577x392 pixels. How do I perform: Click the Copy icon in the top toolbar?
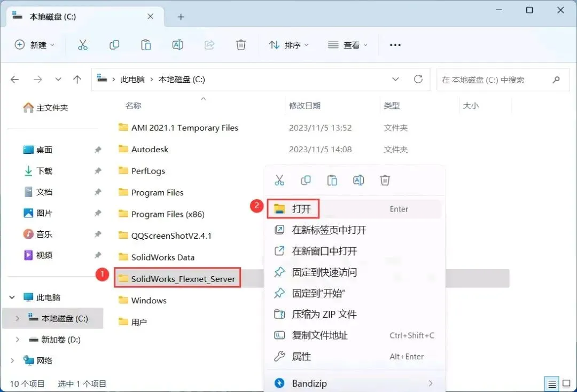click(114, 45)
